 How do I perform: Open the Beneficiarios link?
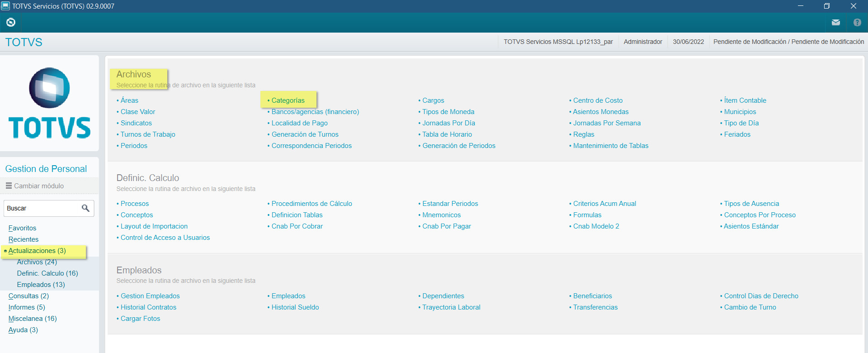point(593,296)
